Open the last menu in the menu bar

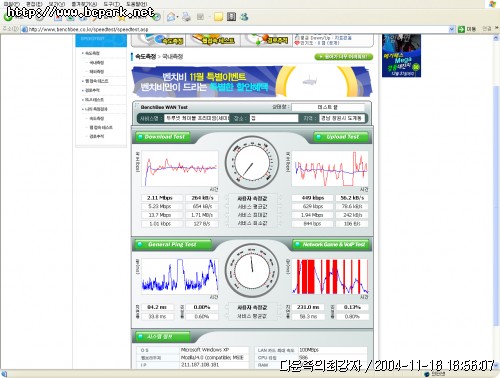tap(136, 4)
